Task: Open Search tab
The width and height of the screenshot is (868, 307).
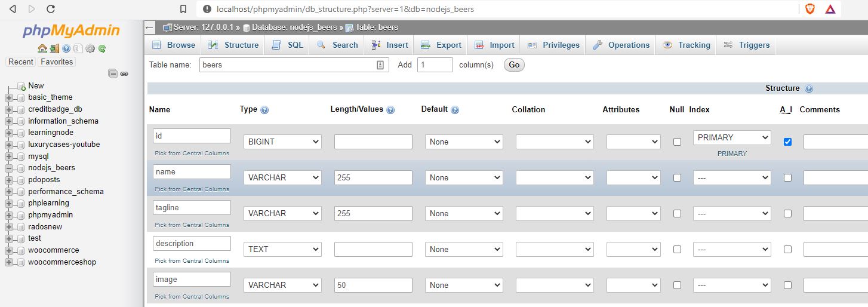Action: [337, 45]
